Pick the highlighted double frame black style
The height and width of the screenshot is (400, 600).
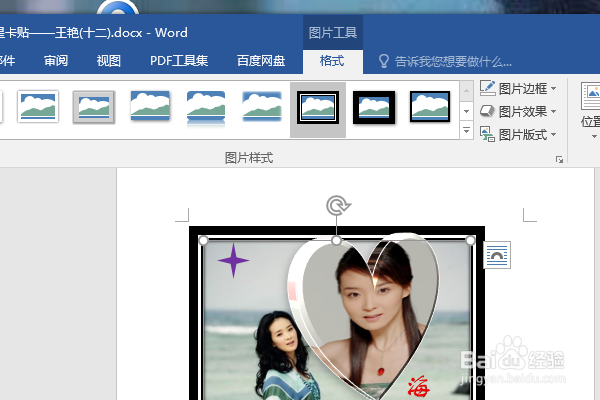[318, 109]
